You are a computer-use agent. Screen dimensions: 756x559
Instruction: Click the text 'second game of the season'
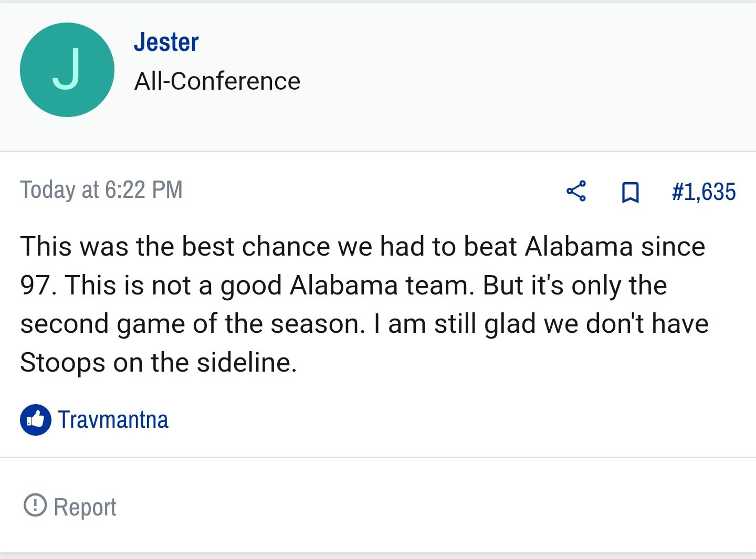click(193, 324)
